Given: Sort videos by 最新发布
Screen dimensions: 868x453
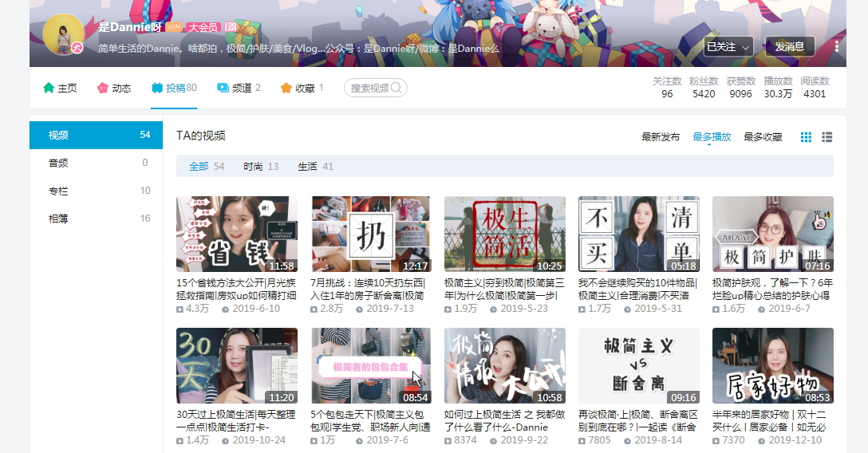Looking at the screenshot, I should [x=661, y=137].
